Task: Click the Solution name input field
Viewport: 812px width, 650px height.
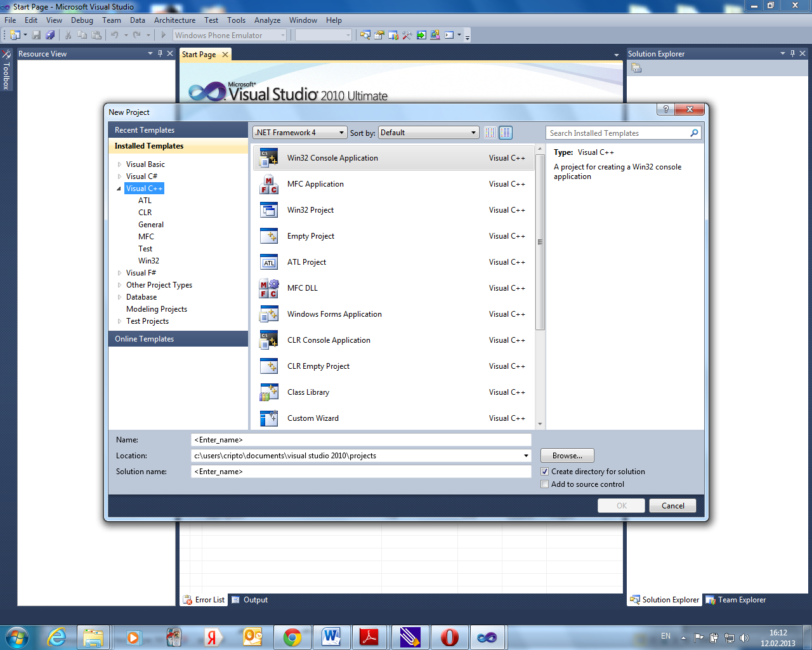Action: [361, 472]
